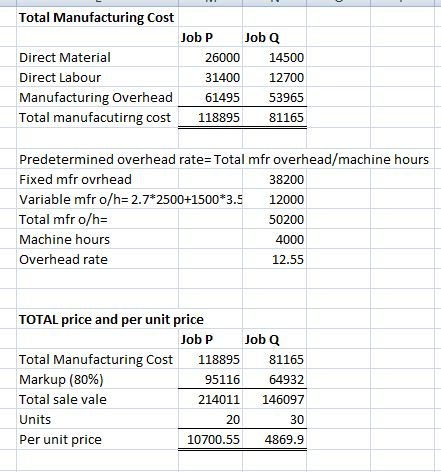Click the 'Per unit price' label

coord(60,440)
